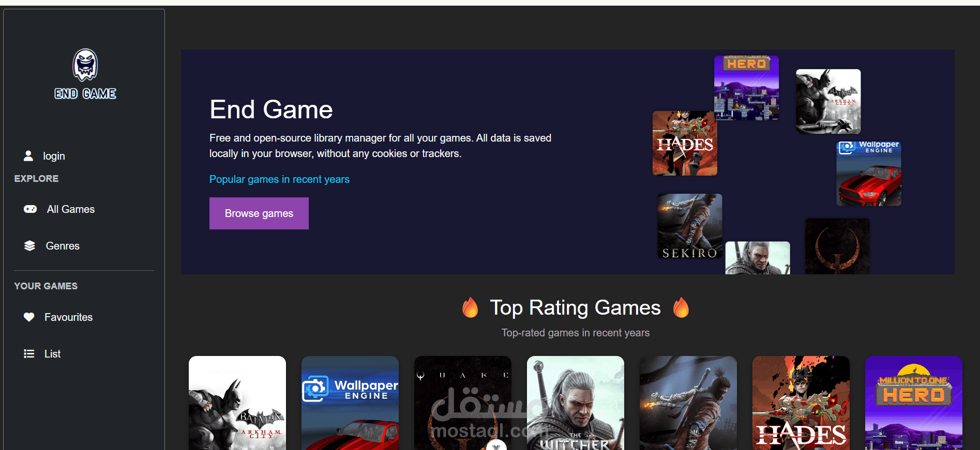Image resolution: width=980 pixels, height=450 pixels.
Task: Select the Batman Arkham City banner thumbnail
Action: pos(828,101)
